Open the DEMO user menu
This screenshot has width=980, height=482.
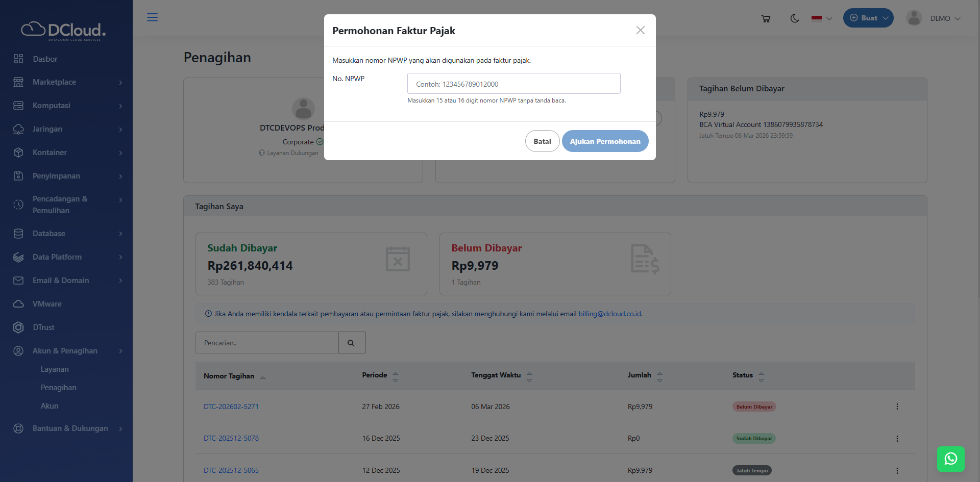[934, 18]
